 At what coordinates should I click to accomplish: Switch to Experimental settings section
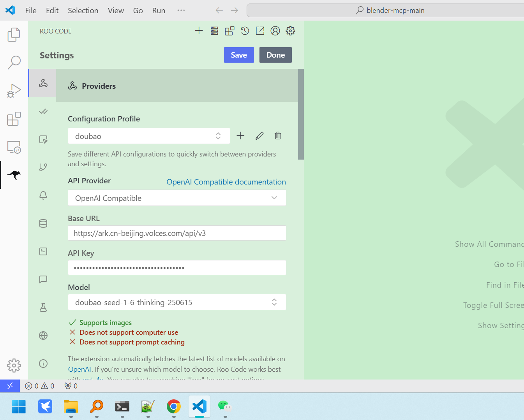tap(43, 308)
